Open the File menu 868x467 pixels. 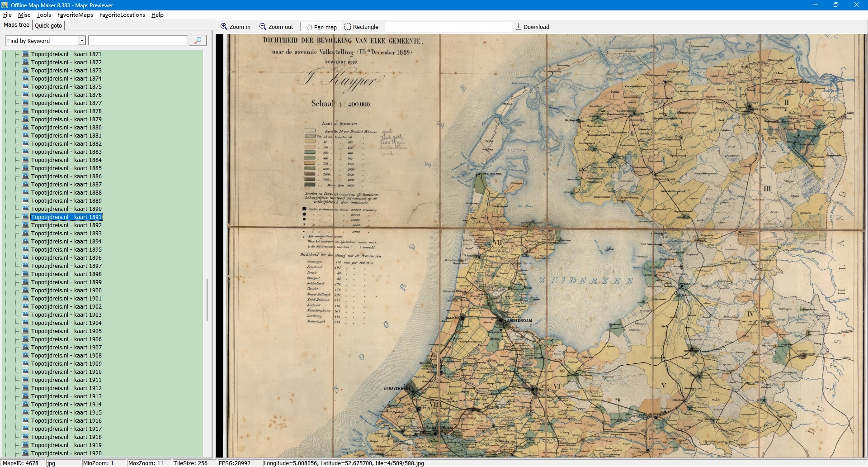7,15
